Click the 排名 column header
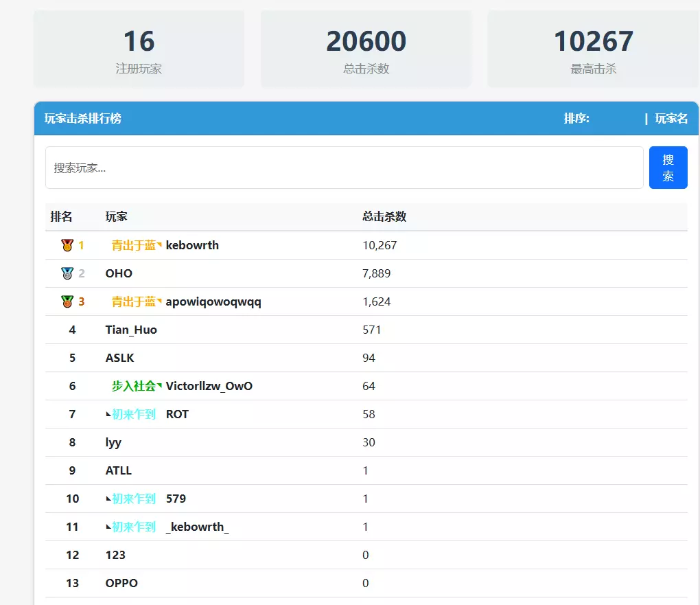This screenshot has height=605, width=700. [x=61, y=217]
